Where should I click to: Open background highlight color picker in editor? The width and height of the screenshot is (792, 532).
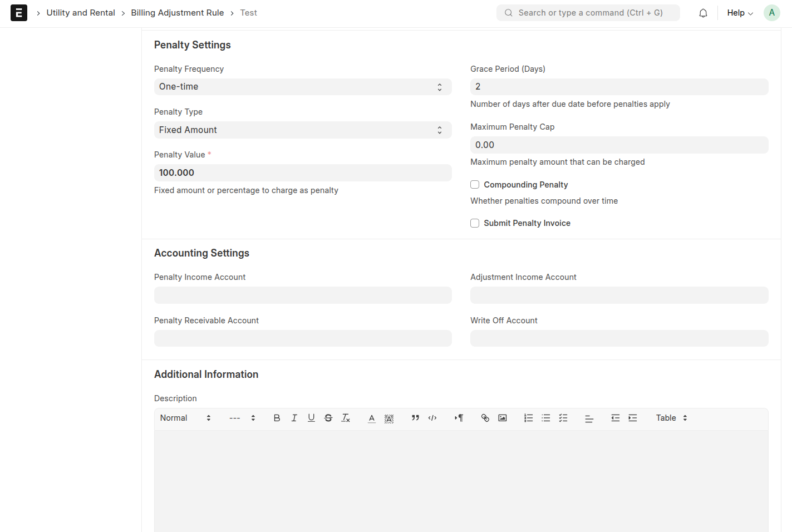[x=389, y=418]
